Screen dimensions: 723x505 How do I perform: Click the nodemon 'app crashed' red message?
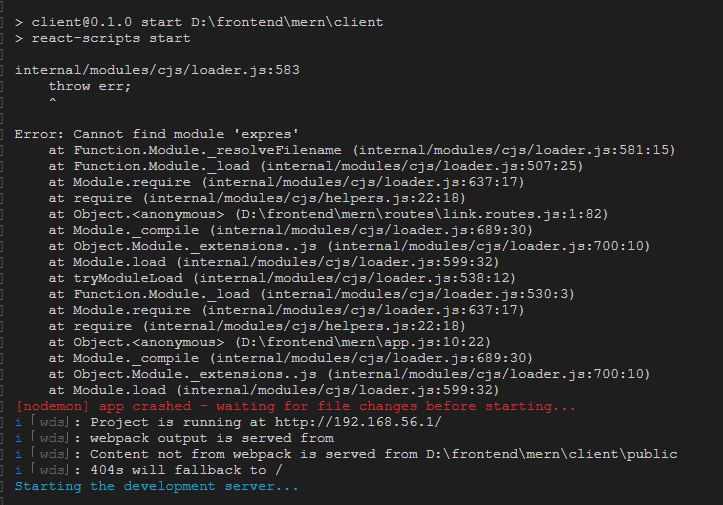coord(295,406)
